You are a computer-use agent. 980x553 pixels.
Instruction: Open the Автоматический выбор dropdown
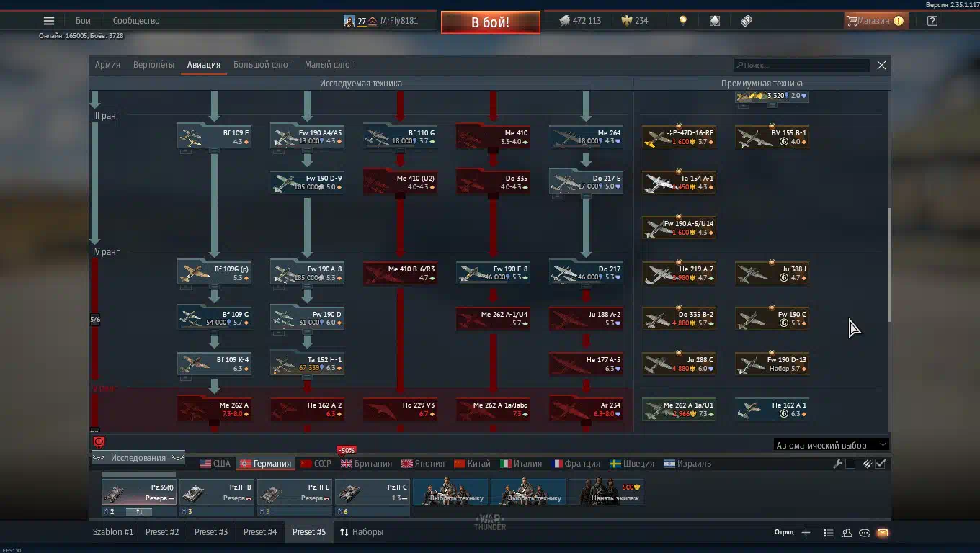coord(832,445)
